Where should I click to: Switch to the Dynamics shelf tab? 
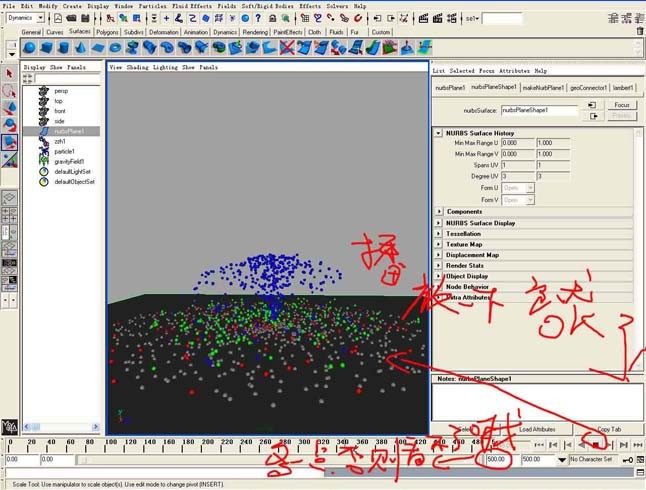(225, 32)
